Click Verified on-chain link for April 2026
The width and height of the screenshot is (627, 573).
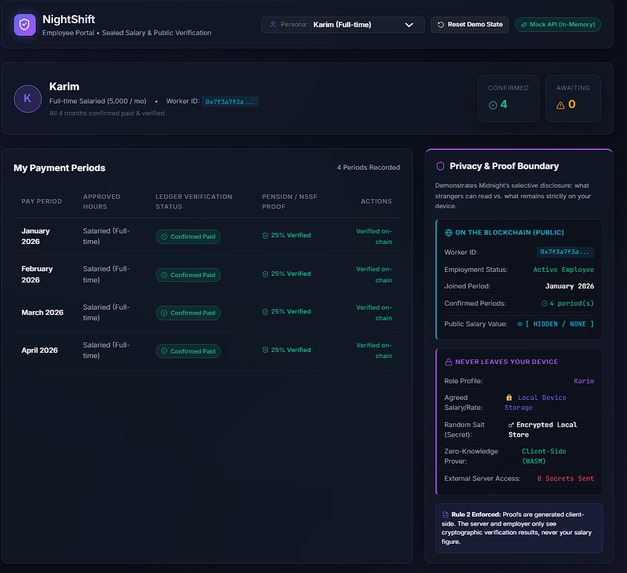pyautogui.click(x=374, y=351)
